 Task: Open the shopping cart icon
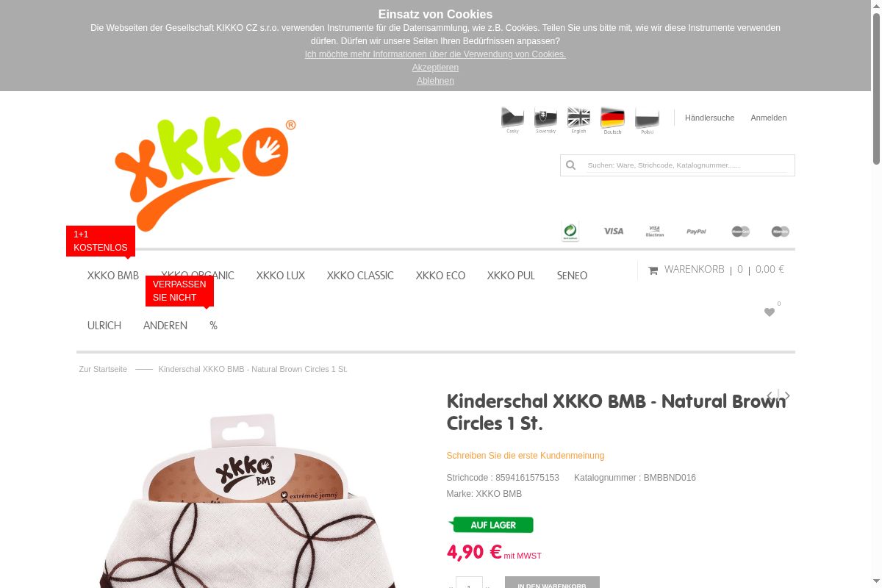tap(653, 270)
